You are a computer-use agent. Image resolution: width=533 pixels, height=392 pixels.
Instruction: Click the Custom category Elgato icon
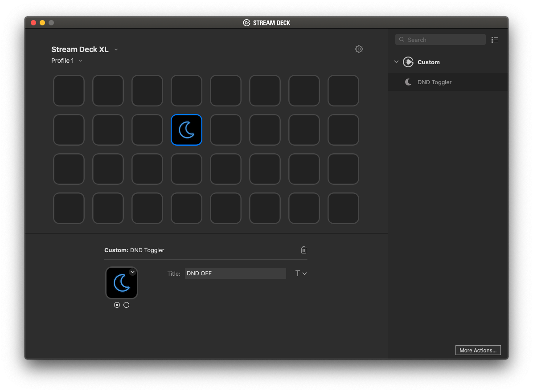(408, 62)
